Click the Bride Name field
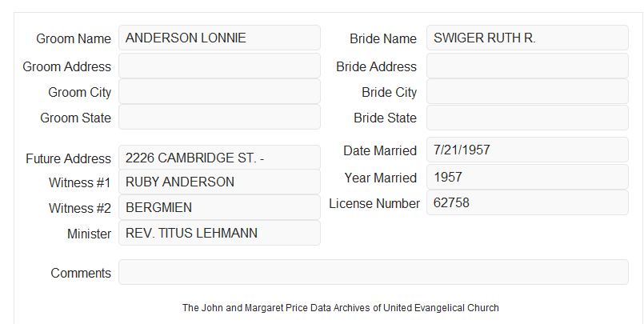The width and height of the screenshot is (644, 324). point(527,38)
